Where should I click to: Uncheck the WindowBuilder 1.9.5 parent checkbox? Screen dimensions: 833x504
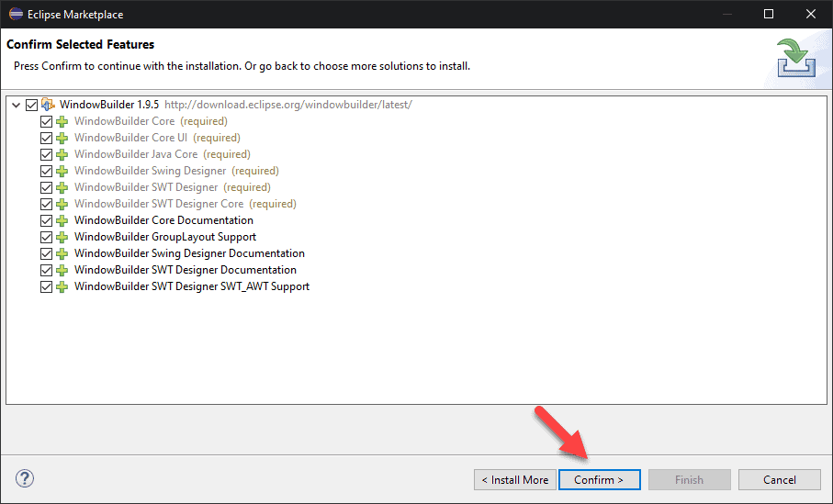pos(31,106)
